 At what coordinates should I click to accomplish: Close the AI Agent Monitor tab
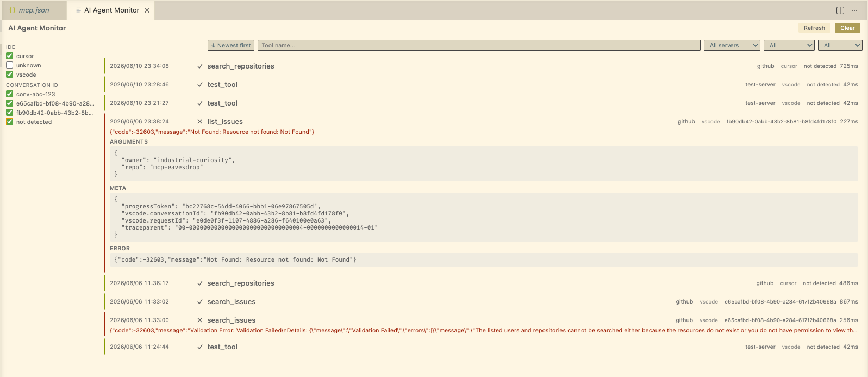coord(147,10)
